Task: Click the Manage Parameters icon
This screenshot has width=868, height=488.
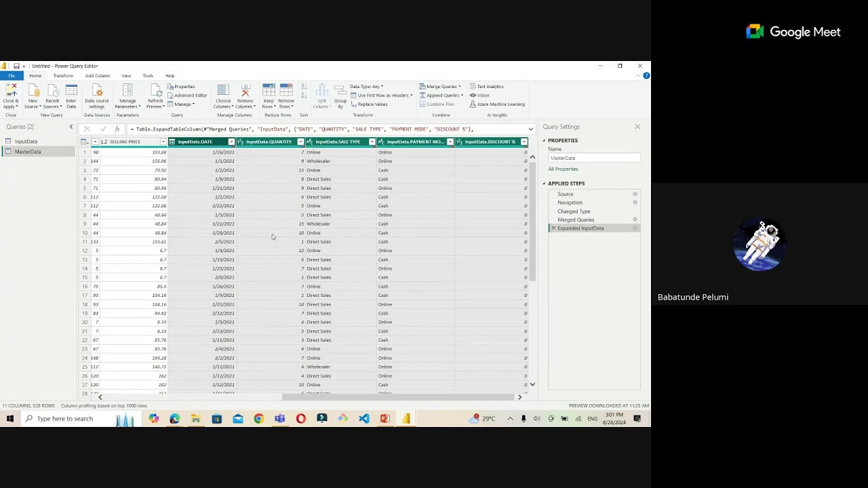Action: (127, 90)
